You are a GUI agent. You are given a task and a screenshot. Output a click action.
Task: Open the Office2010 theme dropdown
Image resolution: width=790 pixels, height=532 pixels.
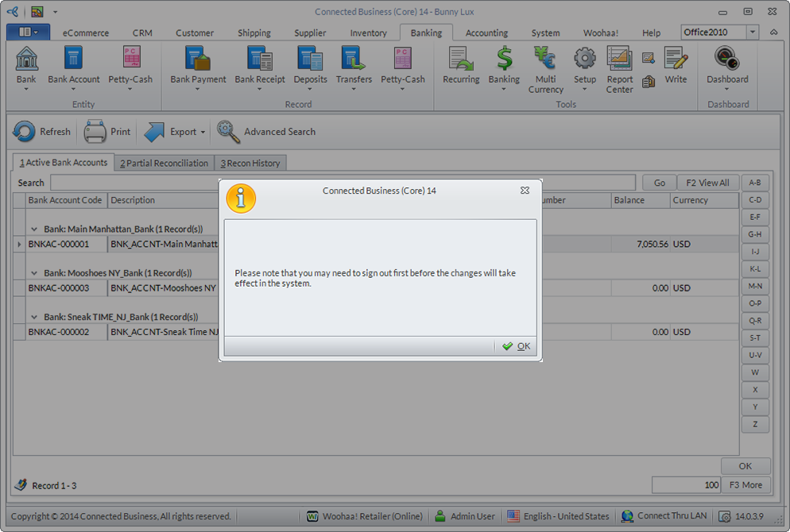pos(752,33)
